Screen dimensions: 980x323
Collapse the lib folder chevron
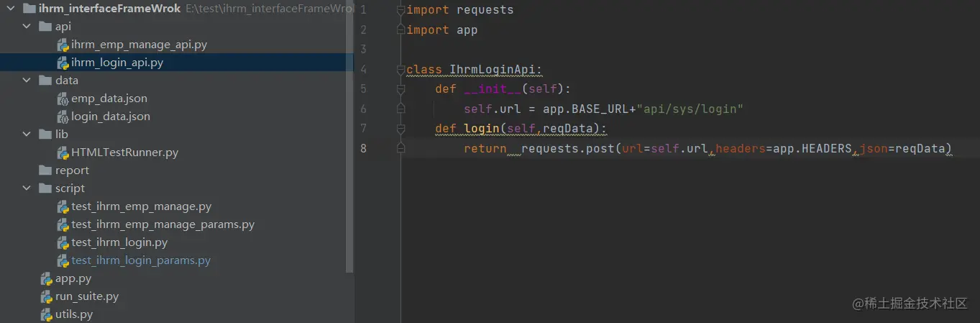27,135
